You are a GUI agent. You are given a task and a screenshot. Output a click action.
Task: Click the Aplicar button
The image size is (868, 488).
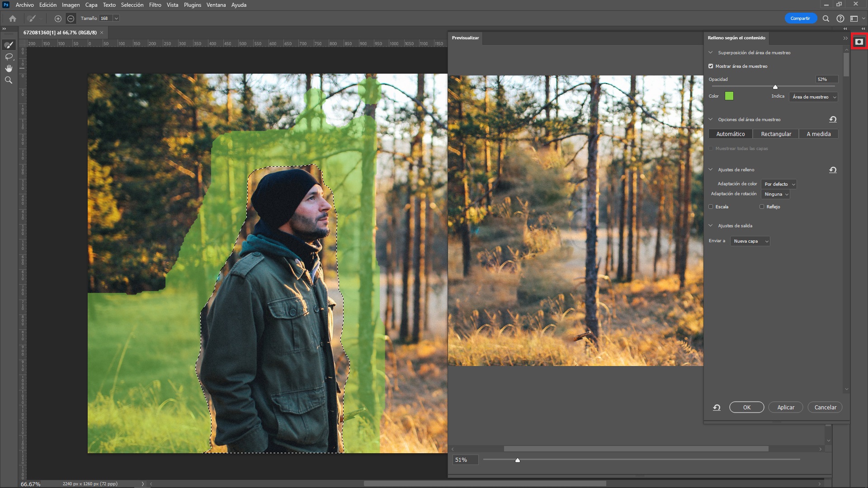point(786,407)
